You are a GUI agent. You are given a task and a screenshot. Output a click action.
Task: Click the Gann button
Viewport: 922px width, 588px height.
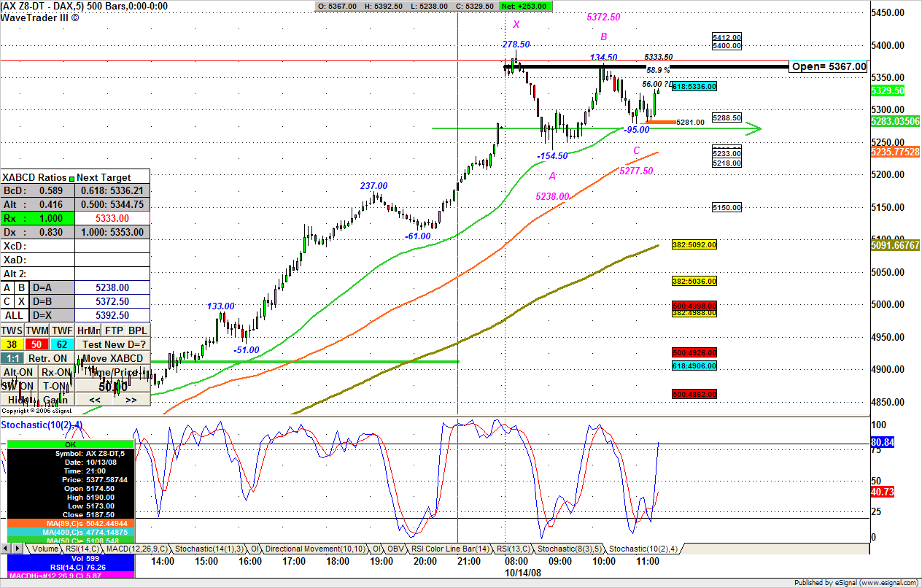coord(55,400)
